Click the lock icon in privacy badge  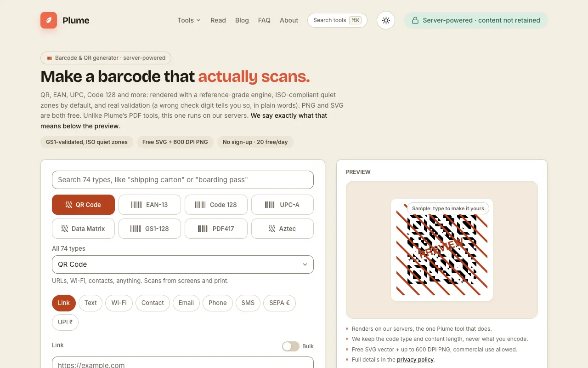415,20
